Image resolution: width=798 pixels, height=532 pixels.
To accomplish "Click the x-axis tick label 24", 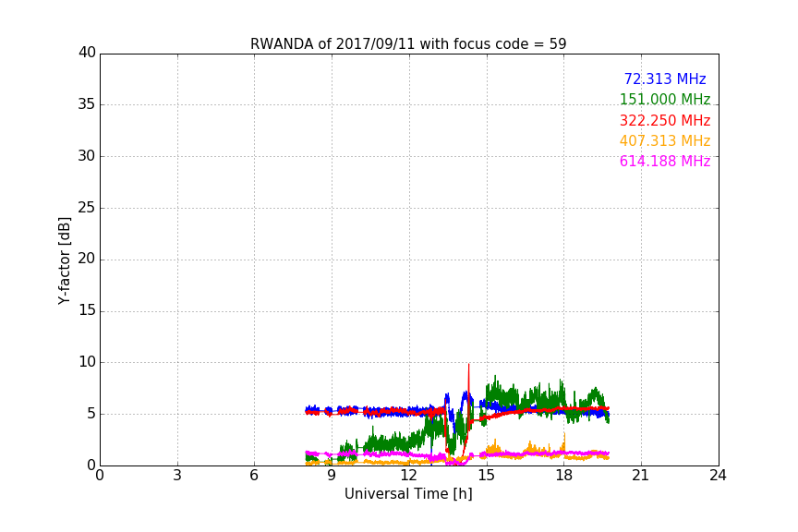I will pyautogui.click(x=718, y=476).
